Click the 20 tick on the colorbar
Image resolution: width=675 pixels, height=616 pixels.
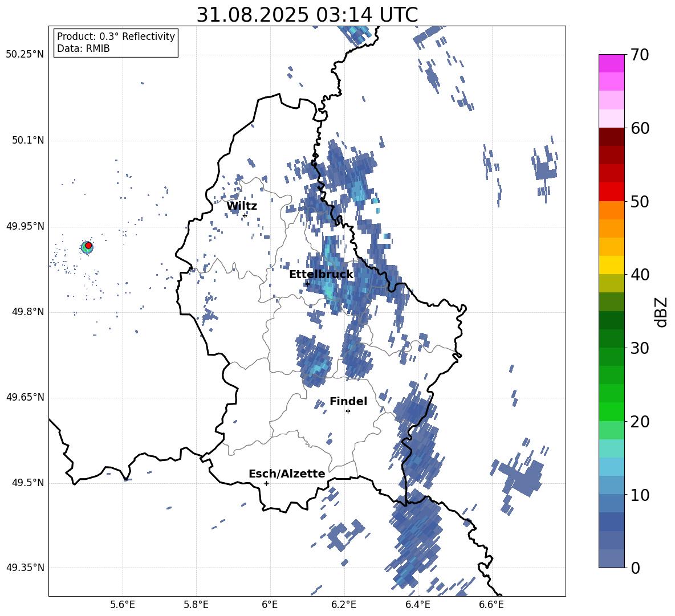639,422
